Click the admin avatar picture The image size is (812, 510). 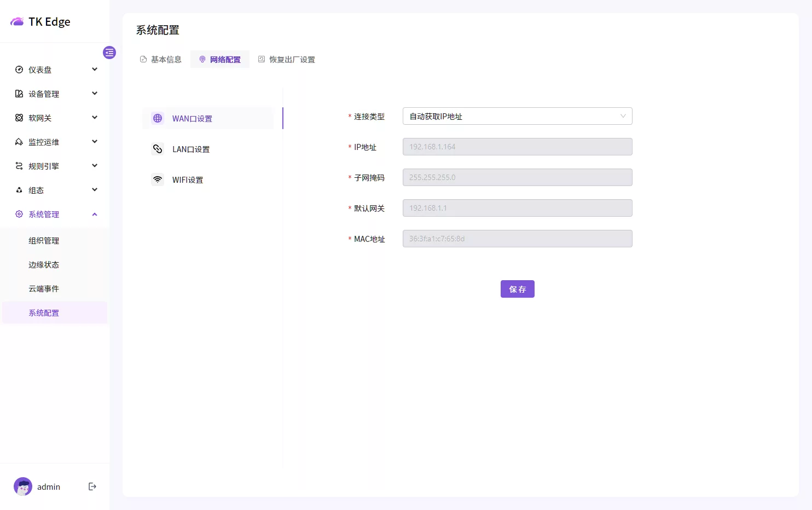point(23,486)
